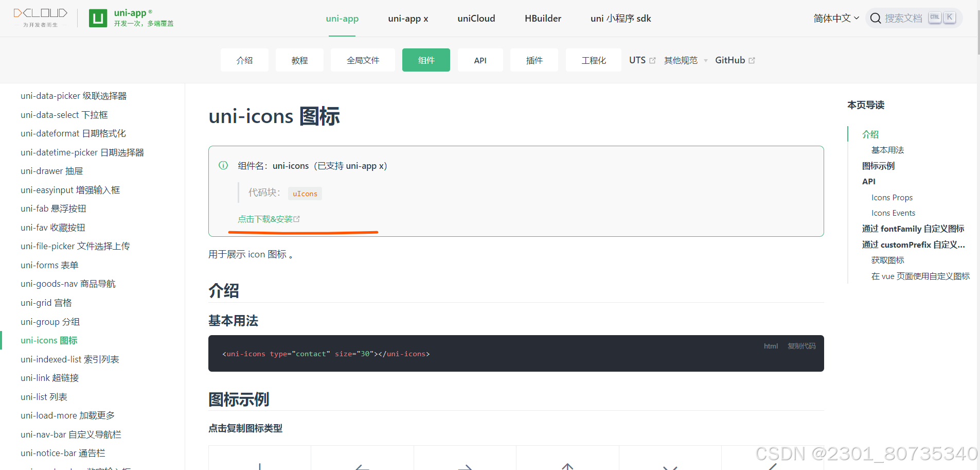Open uni-drawer 抽屉 in sidebar
The image size is (980, 470).
coord(51,171)
